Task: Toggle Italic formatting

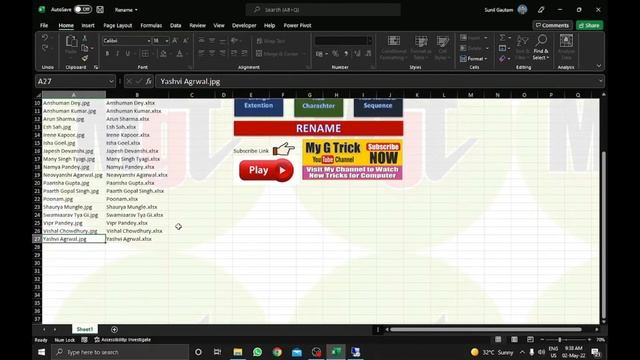Action: 117,54
